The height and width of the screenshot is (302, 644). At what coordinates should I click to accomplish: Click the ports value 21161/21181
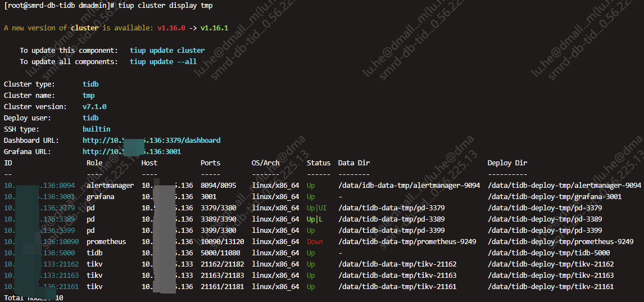222,286
